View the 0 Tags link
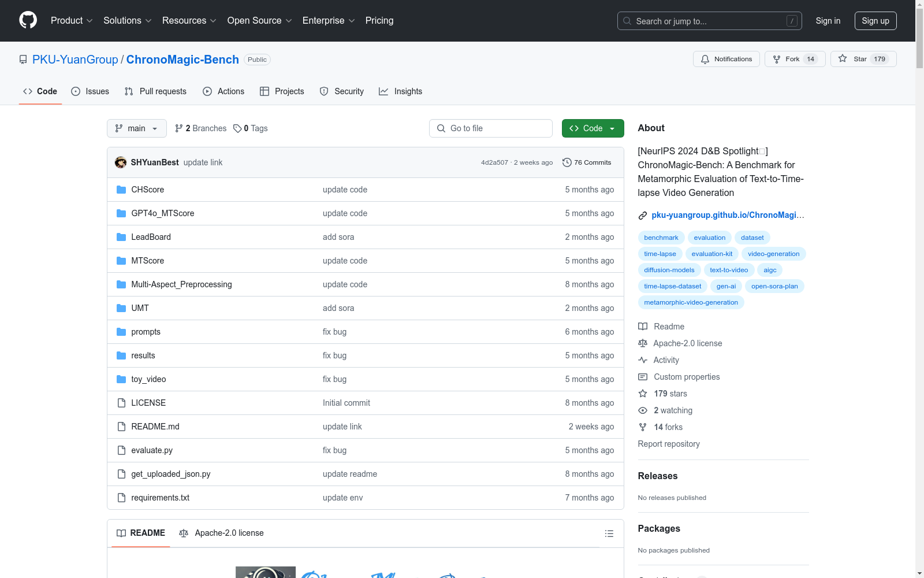The image size is (924, 578). (x=251, y=128)
